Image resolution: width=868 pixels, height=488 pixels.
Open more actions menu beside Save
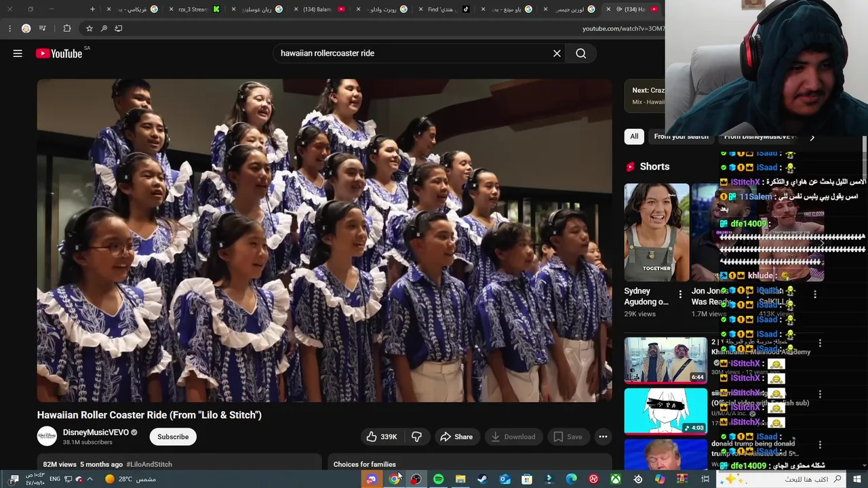(x=603, y=437)
